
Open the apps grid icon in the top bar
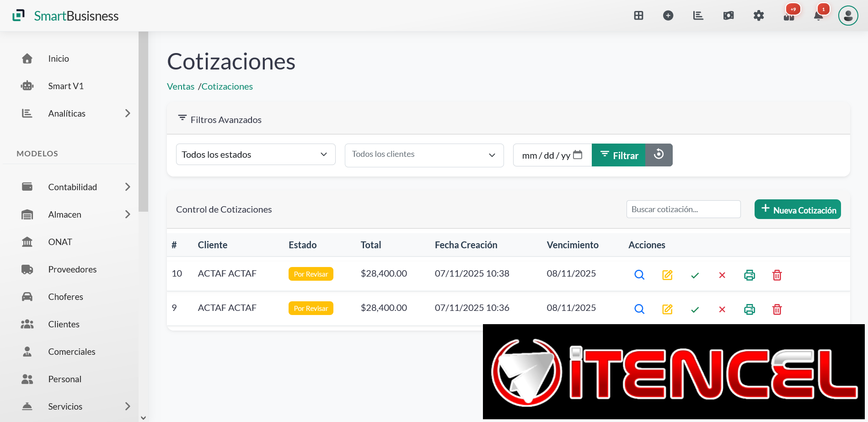point(638,15)
